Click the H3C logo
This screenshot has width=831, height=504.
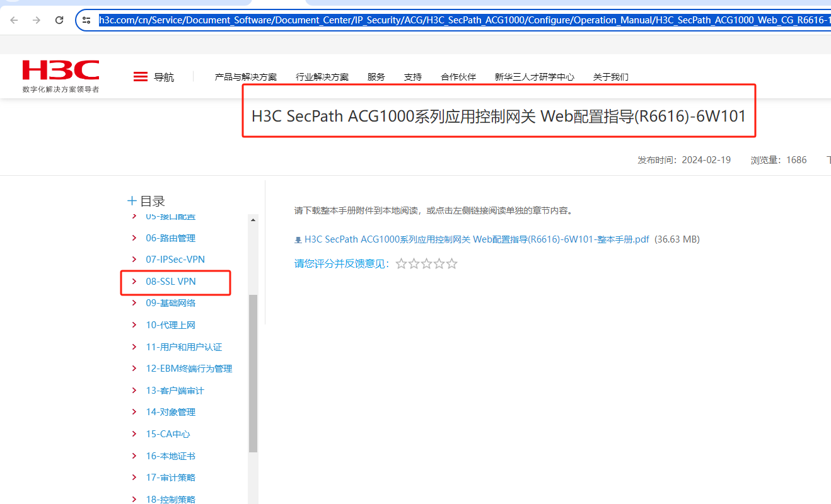click(x=61, y=76)
